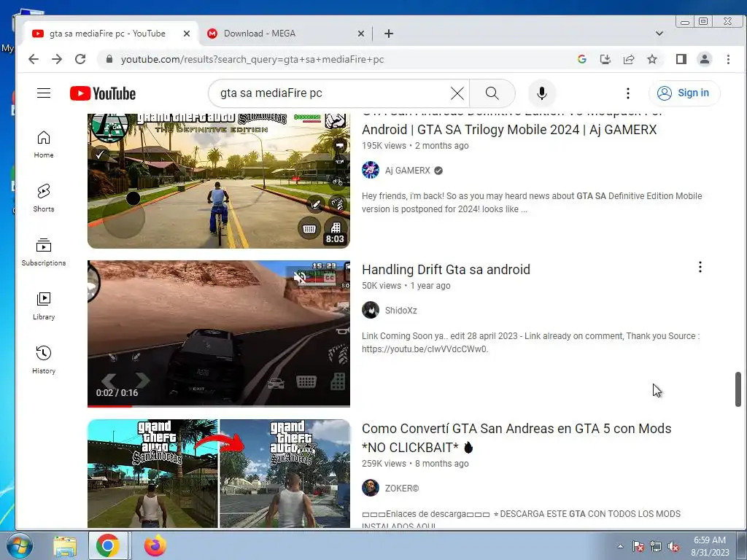The image size is (747, 560).
Task: Open the YouTube guide hamburger menu
Action: [44, 93]
